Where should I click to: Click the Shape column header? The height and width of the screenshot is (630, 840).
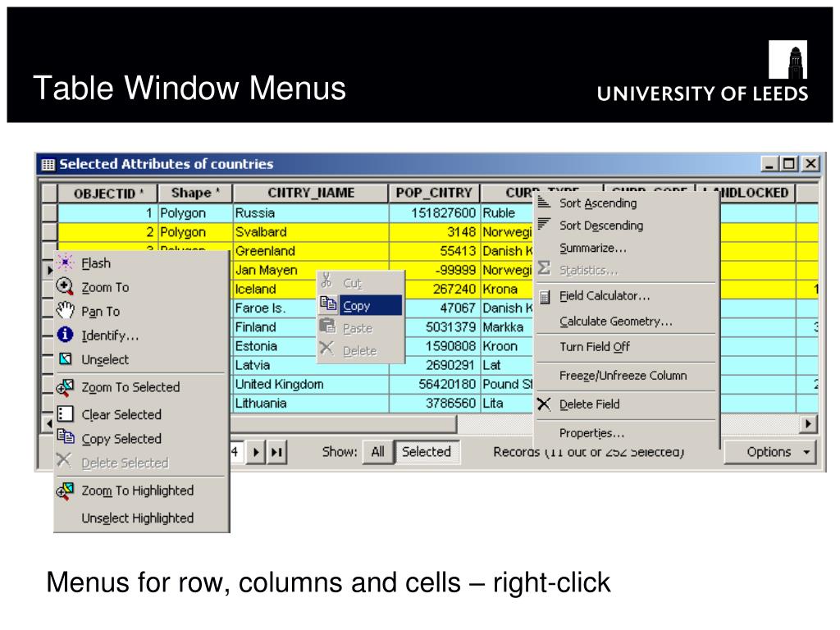coord(195,193)
